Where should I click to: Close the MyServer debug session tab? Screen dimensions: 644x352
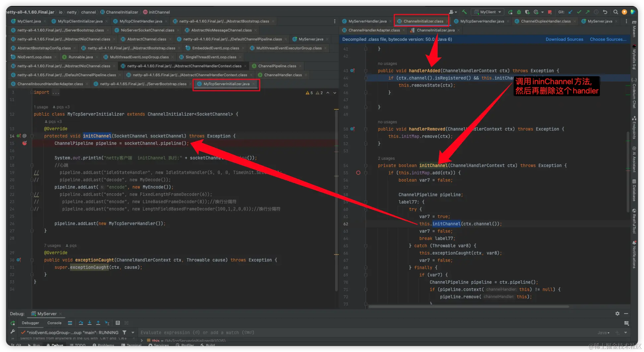(x=61, y=314)
